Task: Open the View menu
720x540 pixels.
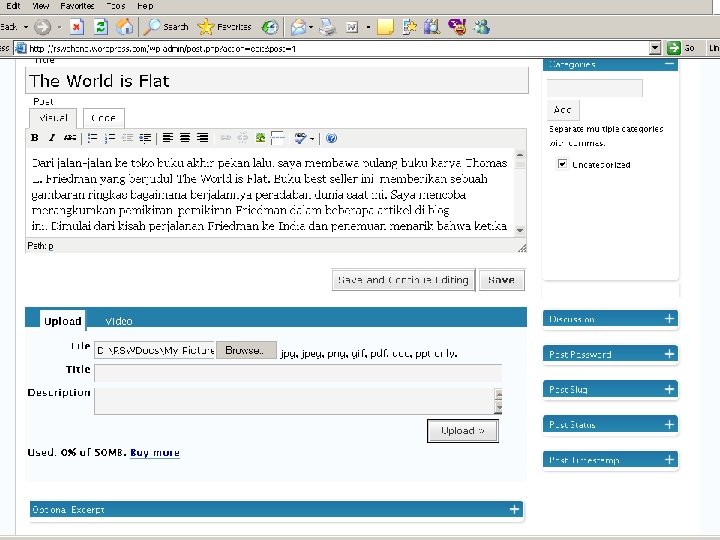Action: [x=40, y=6]
